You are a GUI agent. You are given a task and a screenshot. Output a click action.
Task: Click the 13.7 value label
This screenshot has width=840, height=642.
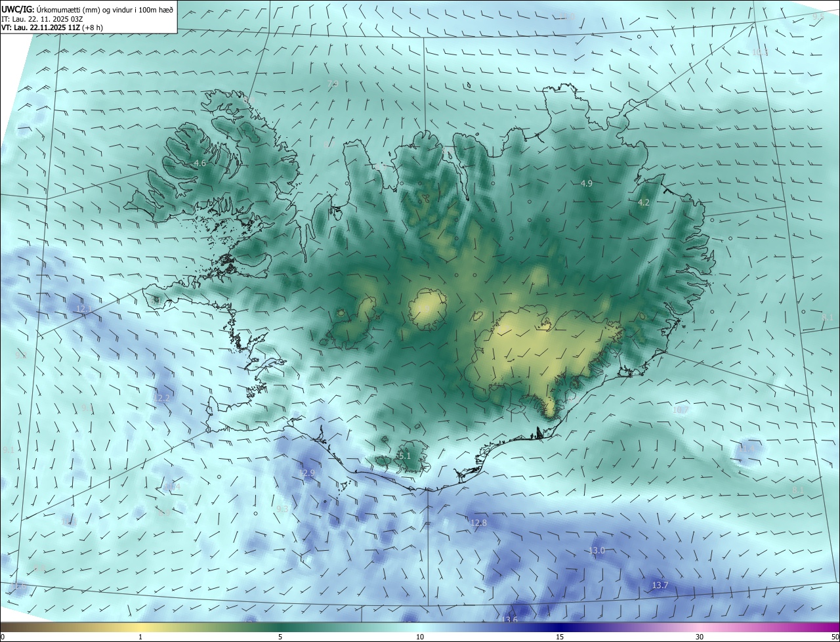pos(660,585)
